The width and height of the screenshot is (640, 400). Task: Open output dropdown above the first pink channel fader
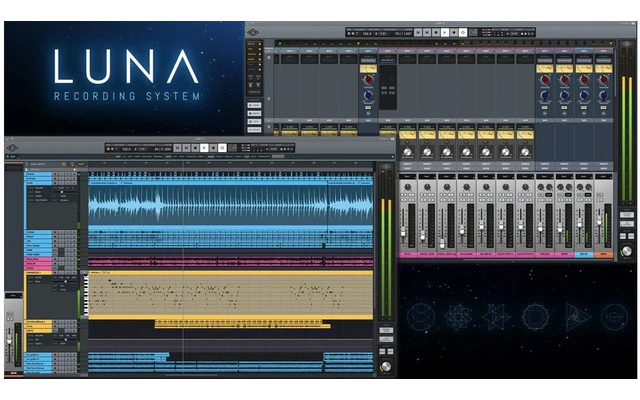(407, 176)
